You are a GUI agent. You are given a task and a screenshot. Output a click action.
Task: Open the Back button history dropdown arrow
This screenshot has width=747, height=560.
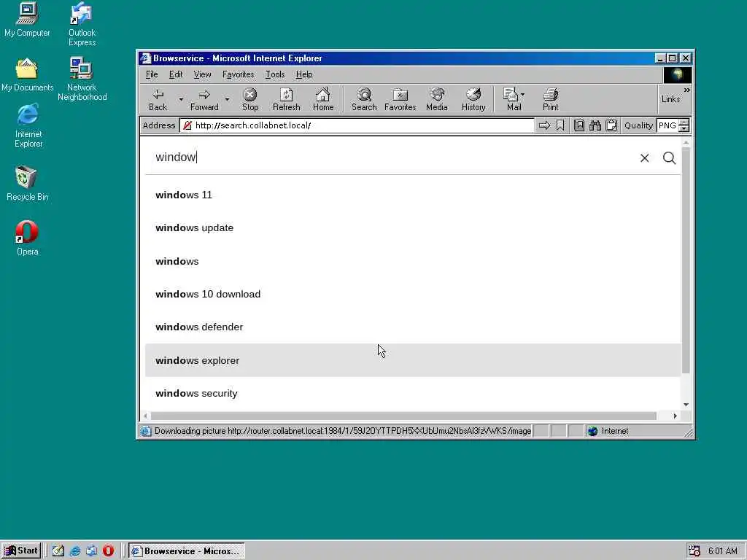click(x=181, y=99)
